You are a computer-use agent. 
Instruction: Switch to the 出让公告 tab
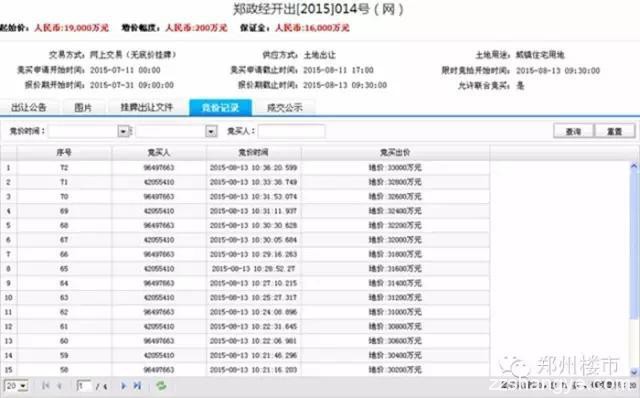tap(29, 108)
